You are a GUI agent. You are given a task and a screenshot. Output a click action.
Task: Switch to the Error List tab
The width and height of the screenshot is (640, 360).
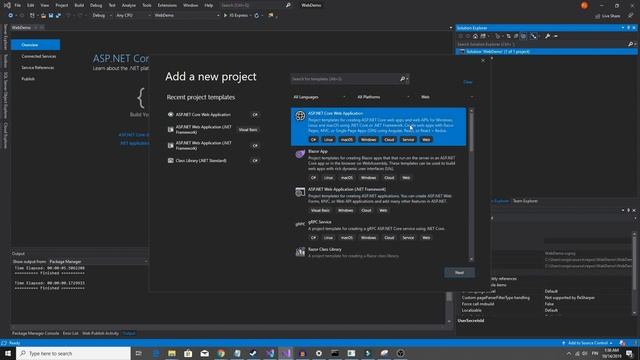[71, 333]
